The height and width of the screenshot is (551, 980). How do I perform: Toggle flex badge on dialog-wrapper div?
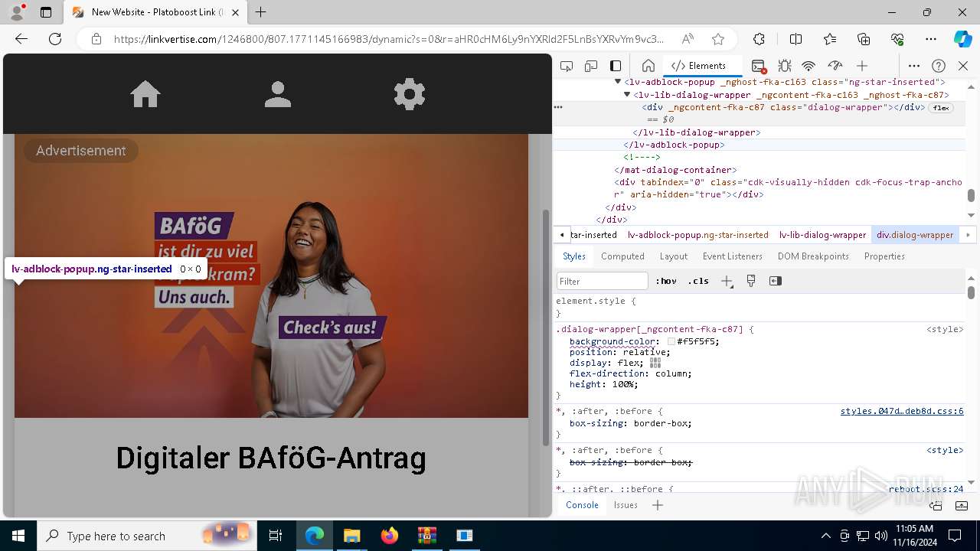(x=941, y=108)
